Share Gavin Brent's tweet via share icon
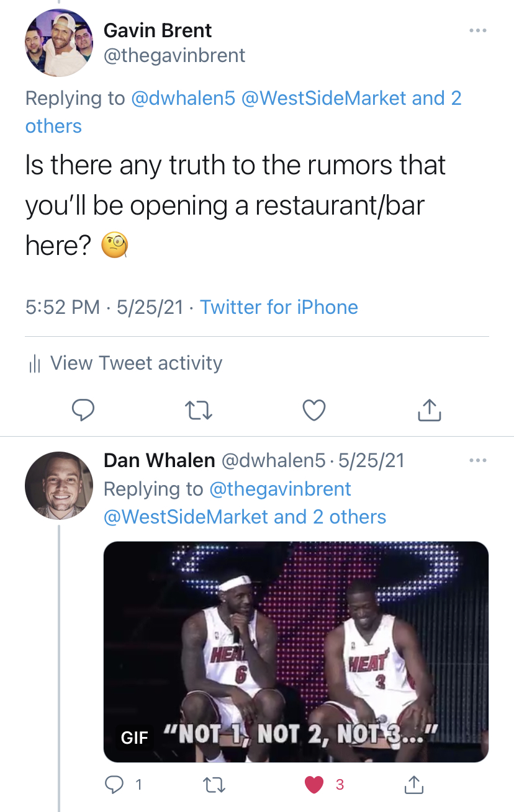Viewport: 514px width, 812px height. pyautogui.click(x=430, y=409)
